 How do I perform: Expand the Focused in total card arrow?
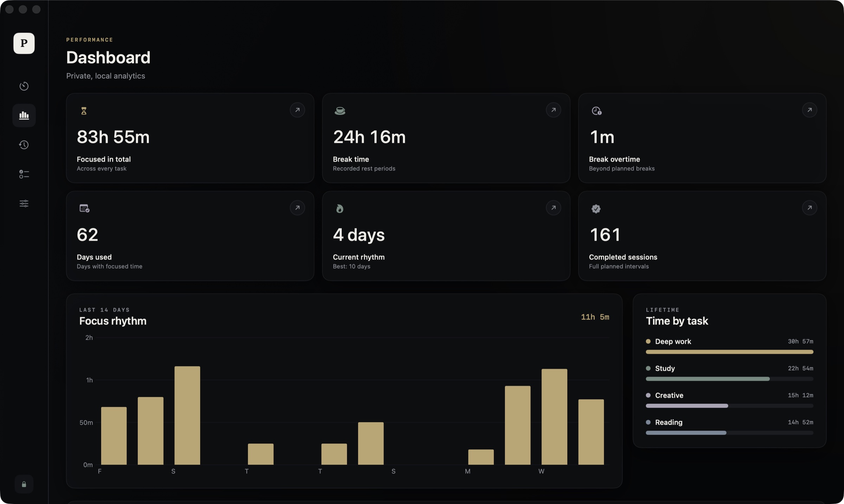(297, 110)
